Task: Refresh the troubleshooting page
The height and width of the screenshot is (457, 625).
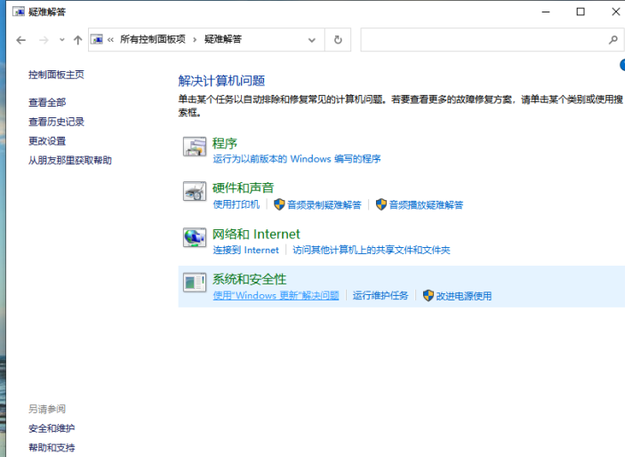Action: (338, 40)
